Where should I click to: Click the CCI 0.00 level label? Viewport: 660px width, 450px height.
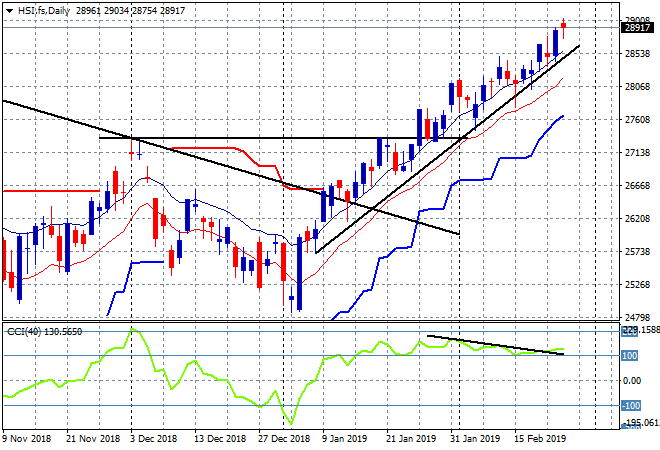632,381
